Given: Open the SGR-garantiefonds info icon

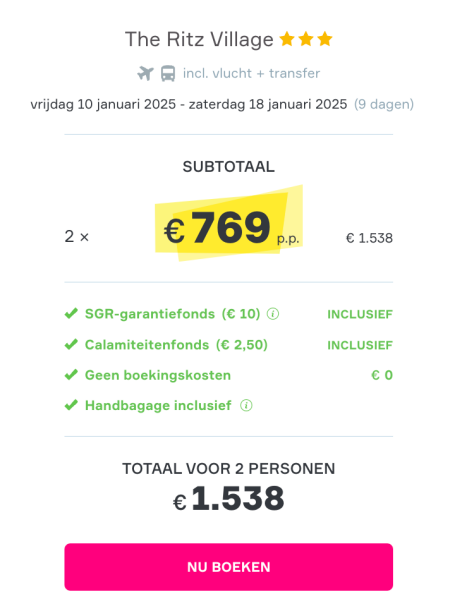Looking at the screenshot, I should (x=273, y=314).
